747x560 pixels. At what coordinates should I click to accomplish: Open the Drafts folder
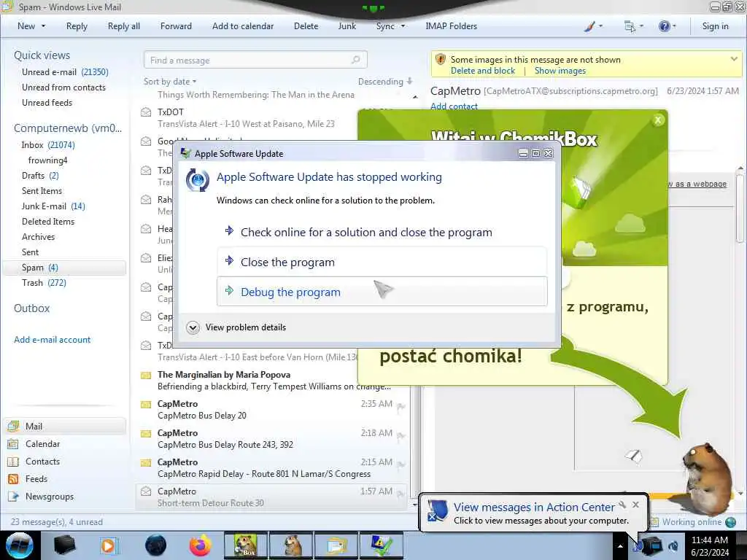[x=40, y=175]
